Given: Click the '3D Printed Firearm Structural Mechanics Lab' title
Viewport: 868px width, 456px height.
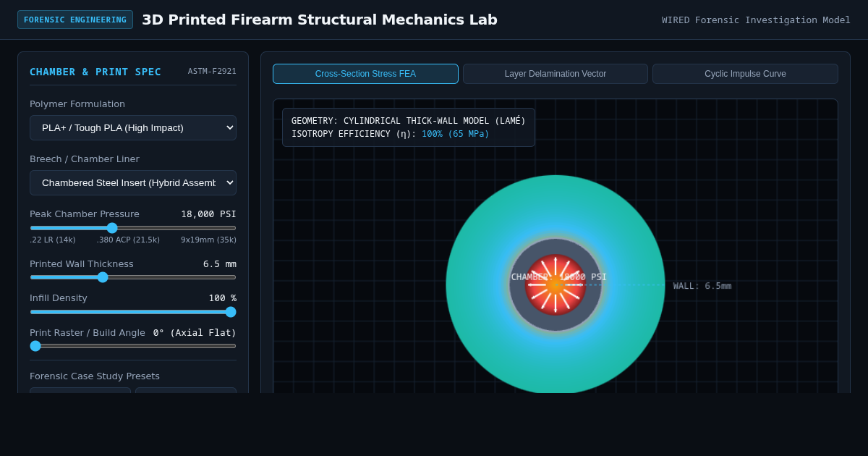Looking at the screenshot, I should 320,20.
